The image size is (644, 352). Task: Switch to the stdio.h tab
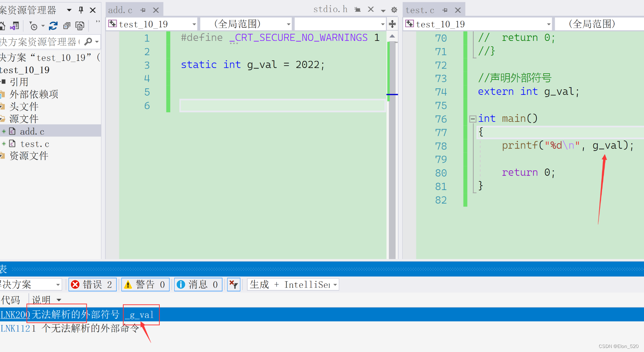(330, 9)
